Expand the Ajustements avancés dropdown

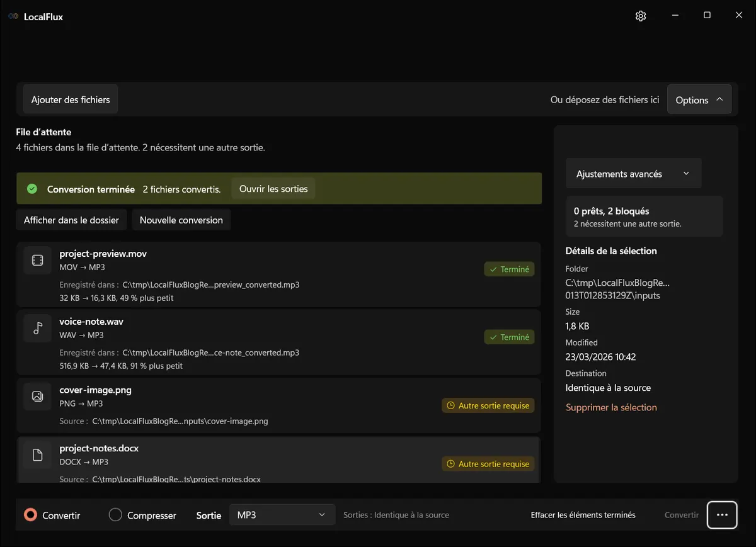pos(634,174)
